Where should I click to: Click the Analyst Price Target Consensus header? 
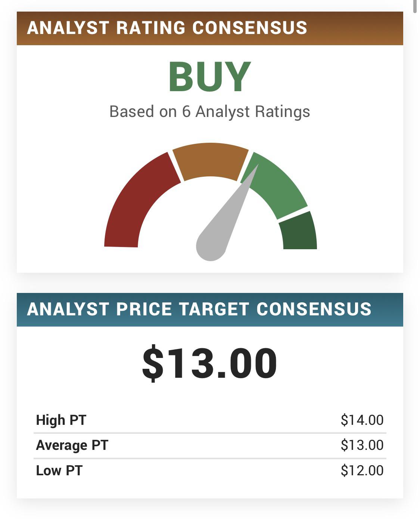[x=199, y=309]
